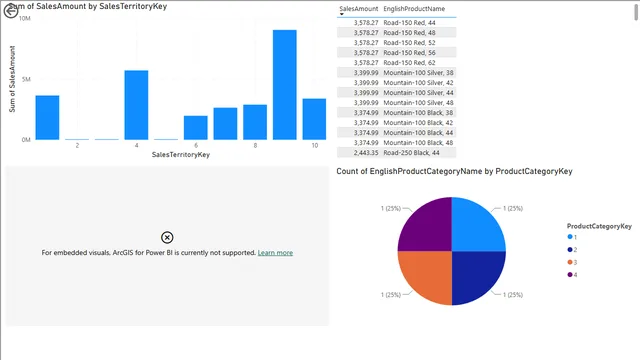Select the bar for territory 8
The height and width of the screenshot is (360, 640).
coord(255,122)
